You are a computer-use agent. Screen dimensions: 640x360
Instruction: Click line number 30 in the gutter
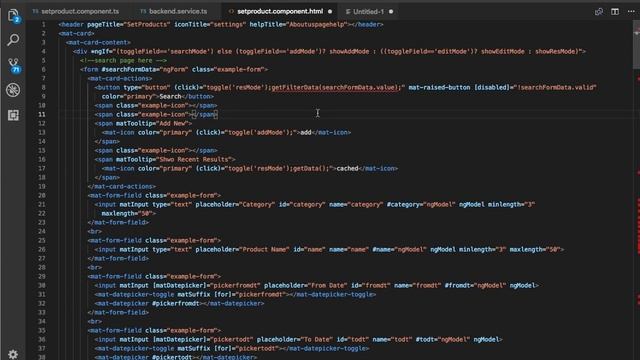[x=42, y=285]
